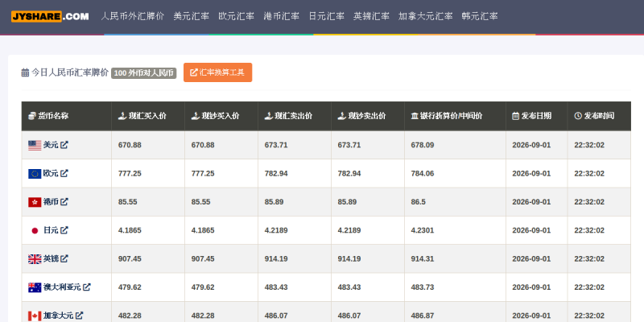Click the 2026-09-01 date in 美元 row
The width and height of the screenshot is (644, 322).
coord(531,145)
